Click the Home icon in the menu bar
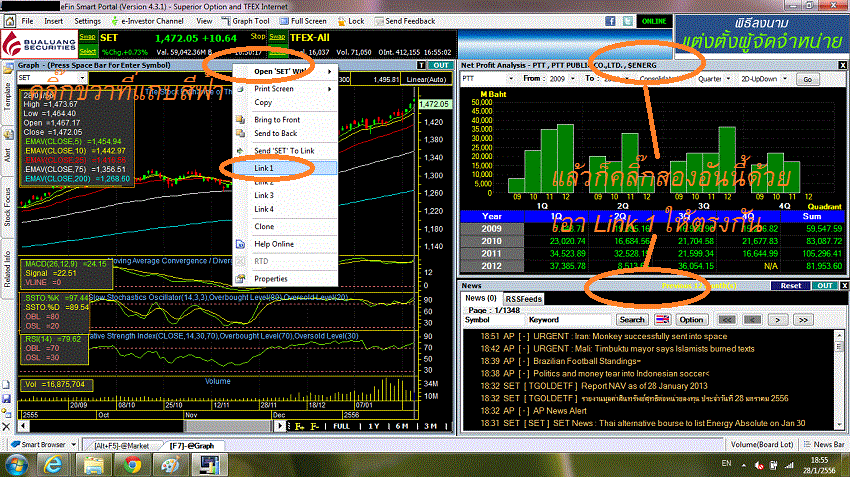This screenshot has height=477, width=850. pos(10,21)
